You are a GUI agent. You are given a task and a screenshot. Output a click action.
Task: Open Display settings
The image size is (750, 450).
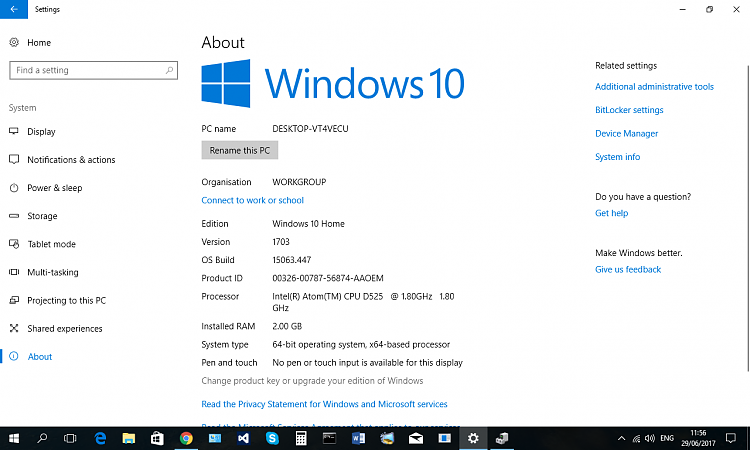click(32, 132)
